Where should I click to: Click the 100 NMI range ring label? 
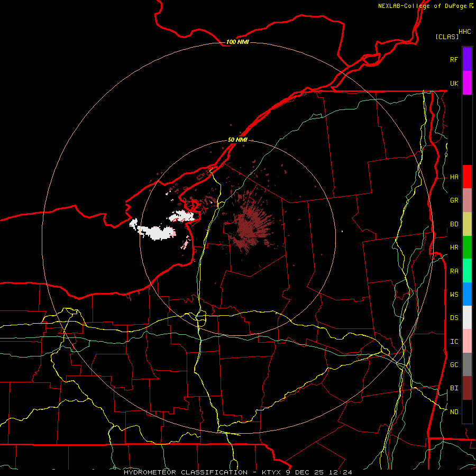[237, 42]
